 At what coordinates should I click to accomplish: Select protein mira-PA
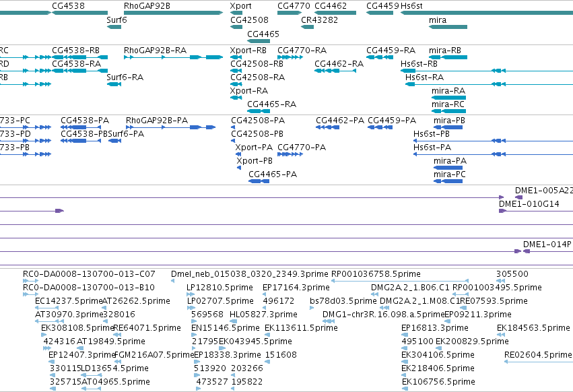coord(450,161)
